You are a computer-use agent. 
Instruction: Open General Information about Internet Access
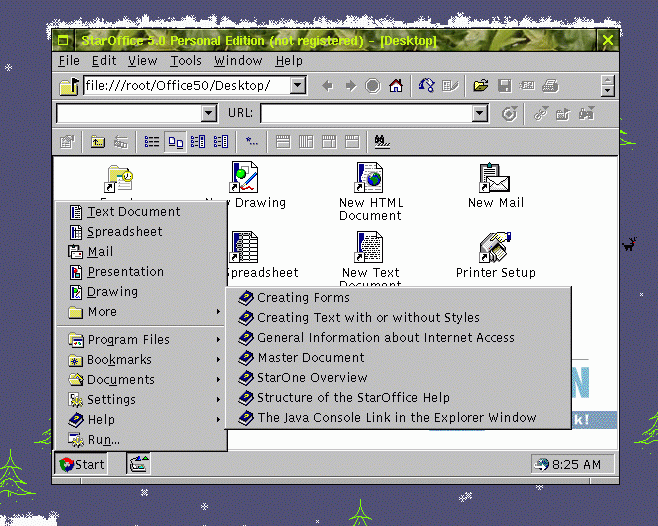coord(398,338)
